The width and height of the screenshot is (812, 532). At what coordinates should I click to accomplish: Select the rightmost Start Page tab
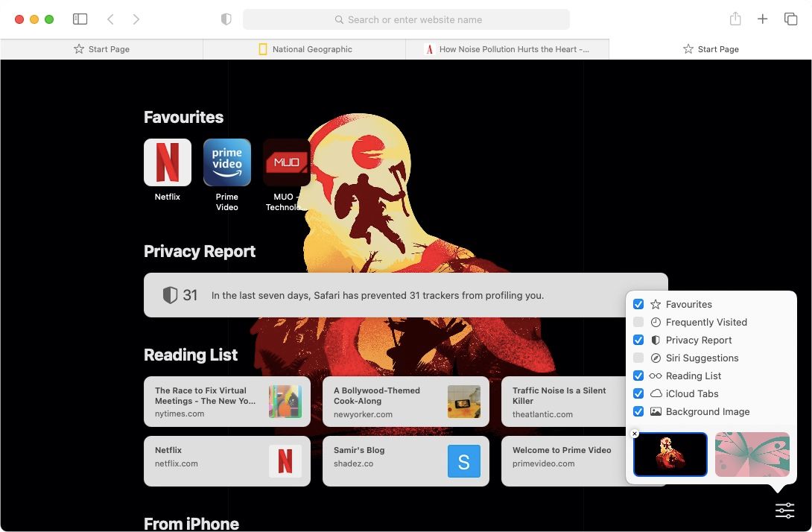711,49
